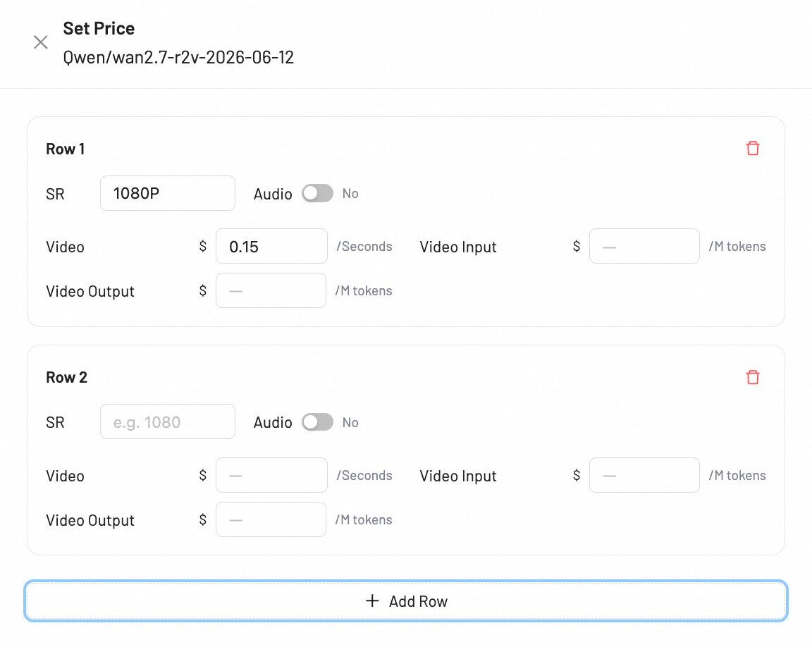Edit Row 1 Video price 0.15
Image resolution: width=812 pixels, height=647 pixels.
[x=271, y=247]
